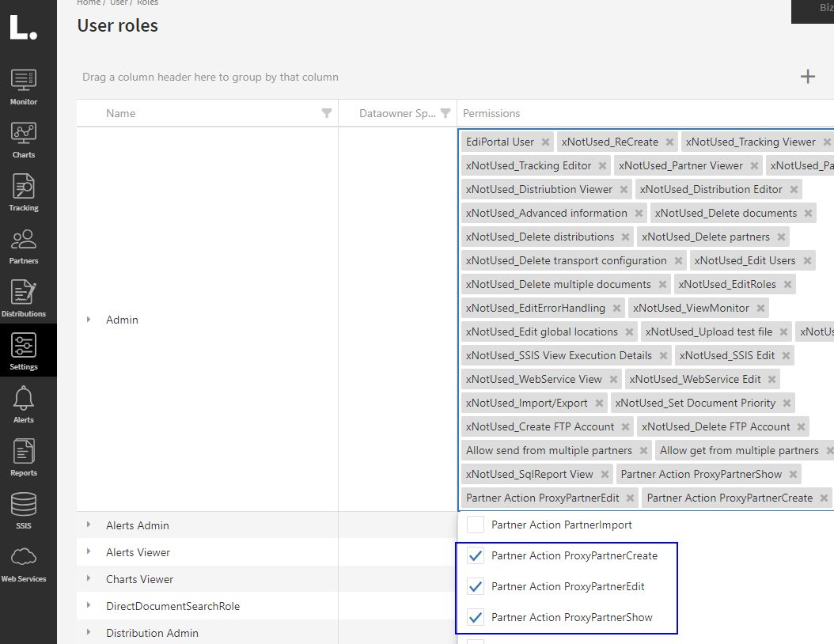Image resolution: width=834 pixels, height=644 pixels.
Task: Uncheck Partner Action ProxyPartnerCreate checkbox
Action: [x=476, y=555]
